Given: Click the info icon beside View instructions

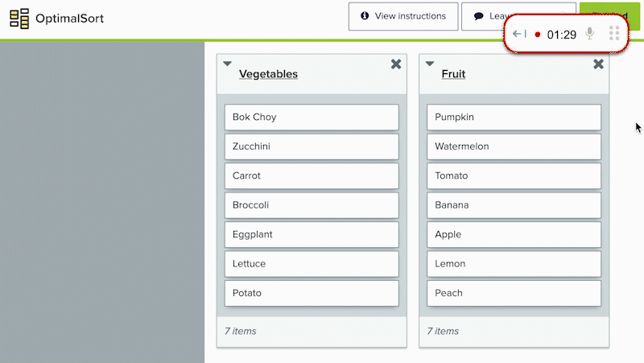Looking at the screenshot, I should point(365,15).
